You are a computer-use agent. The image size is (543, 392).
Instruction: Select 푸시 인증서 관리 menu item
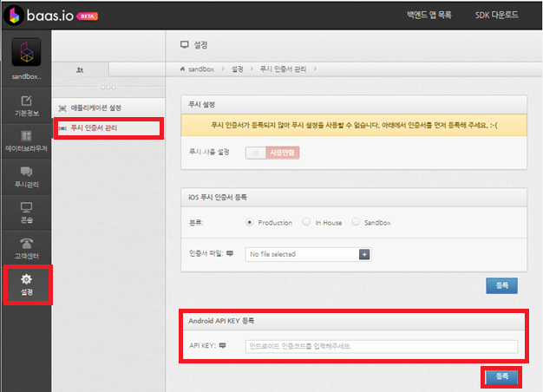click(108, 128)
